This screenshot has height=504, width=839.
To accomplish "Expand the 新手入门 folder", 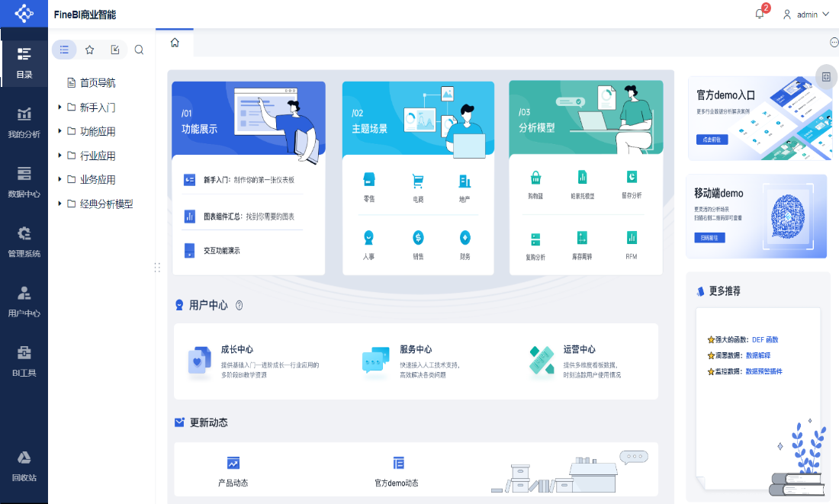I will coord(60,107).
